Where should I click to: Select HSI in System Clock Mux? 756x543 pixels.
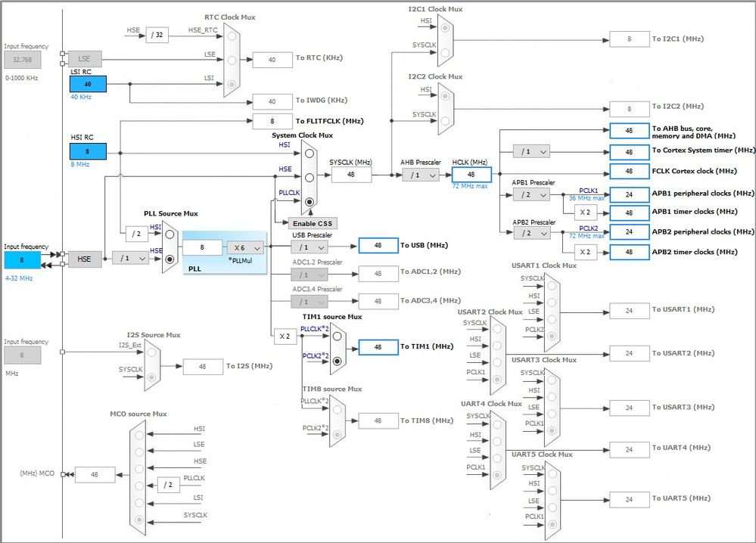point(309,154)
